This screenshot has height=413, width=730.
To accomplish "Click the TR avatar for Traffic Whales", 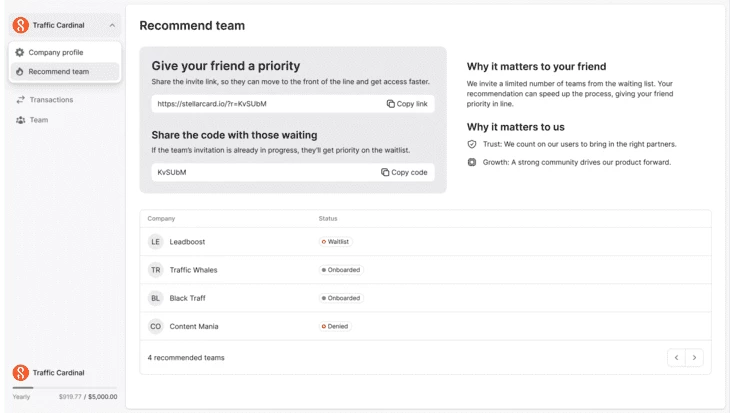I will [x=155, y=270].
